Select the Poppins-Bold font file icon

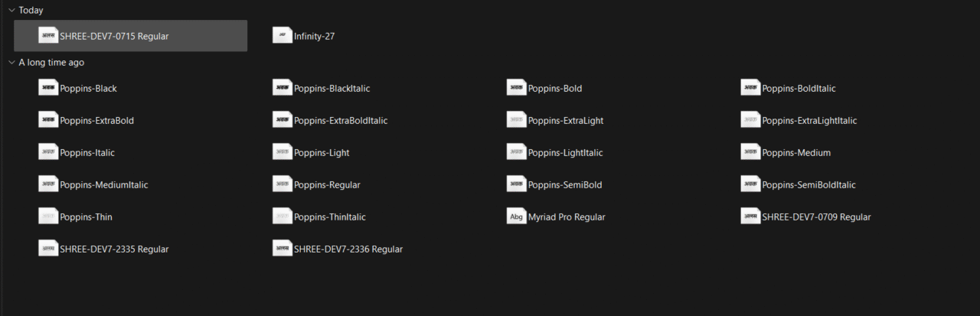[x=517, y=88]
